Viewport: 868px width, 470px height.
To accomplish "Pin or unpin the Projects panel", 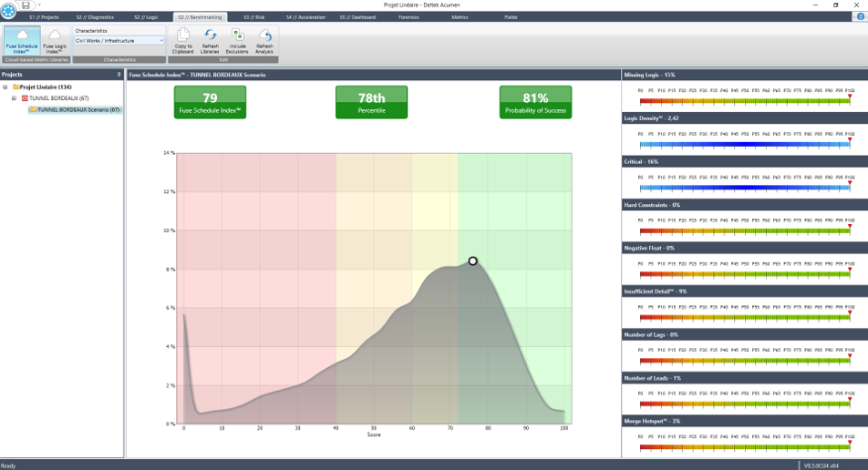I will tap(119, 74).
